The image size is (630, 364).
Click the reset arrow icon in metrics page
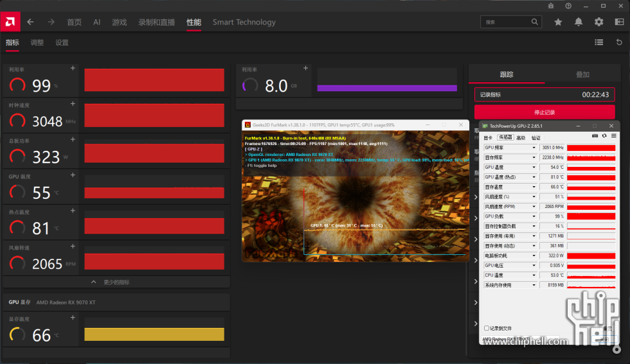point(619,42)
